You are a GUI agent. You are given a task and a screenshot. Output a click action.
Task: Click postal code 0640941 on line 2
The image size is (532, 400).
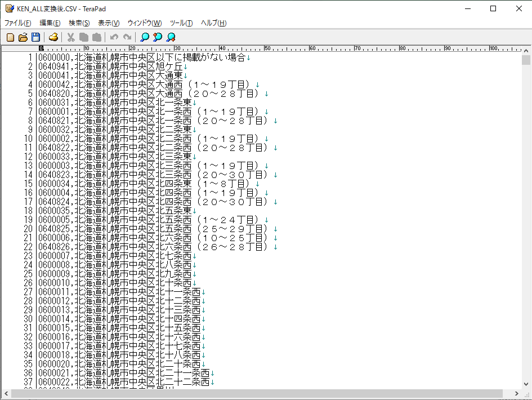(x=53, y=66)
